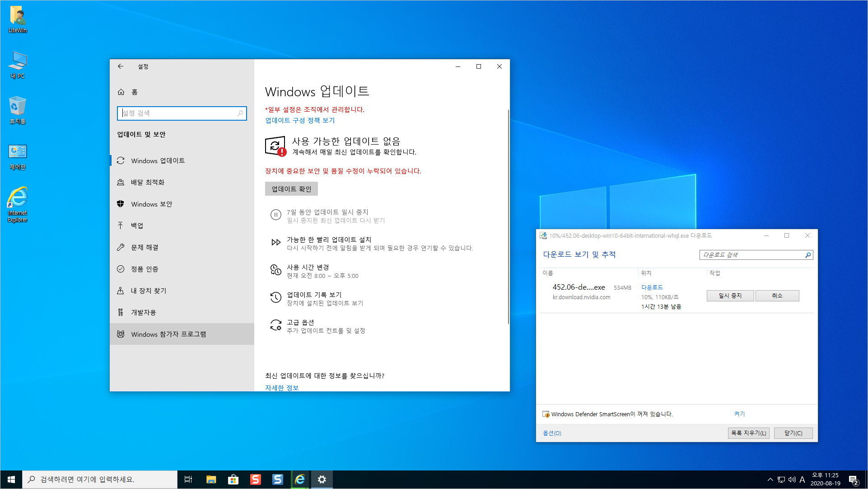The height and width of the screenshot is (489, 868).
Task: Click the 작업 column header
Action: click(715, 273)
